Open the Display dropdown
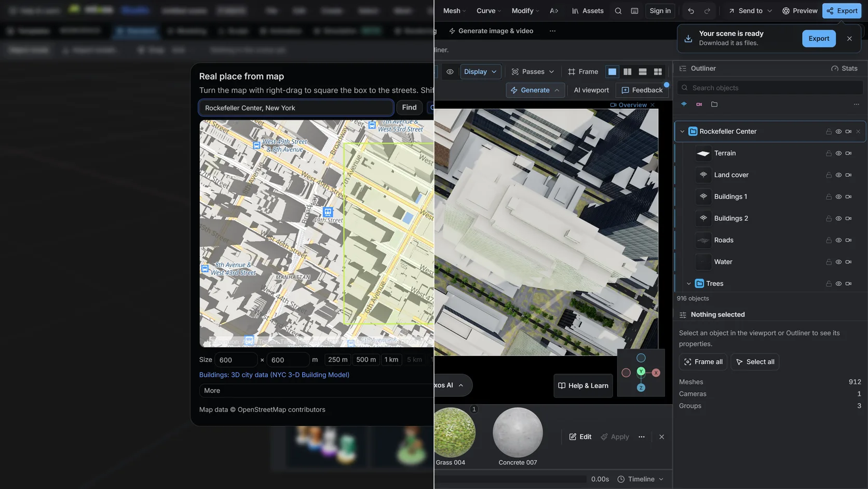The width and height of the screenshot is (868, 489). point(480,72)
